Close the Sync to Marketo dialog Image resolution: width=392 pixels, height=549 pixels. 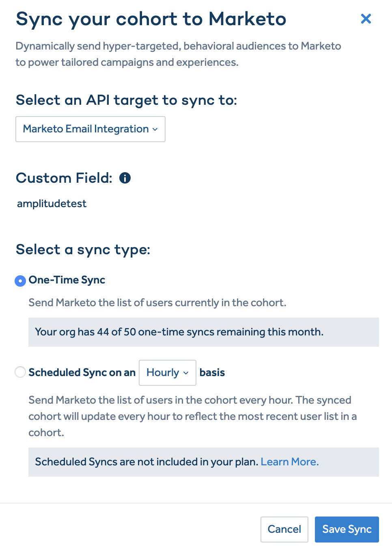point(366,19)
